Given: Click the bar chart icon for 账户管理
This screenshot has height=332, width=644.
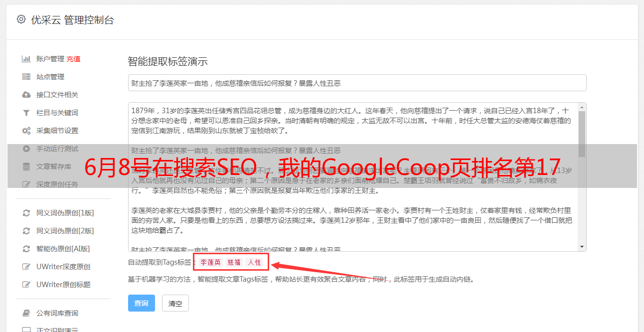Looking at the screenshot, I should [x=26, y=59].
